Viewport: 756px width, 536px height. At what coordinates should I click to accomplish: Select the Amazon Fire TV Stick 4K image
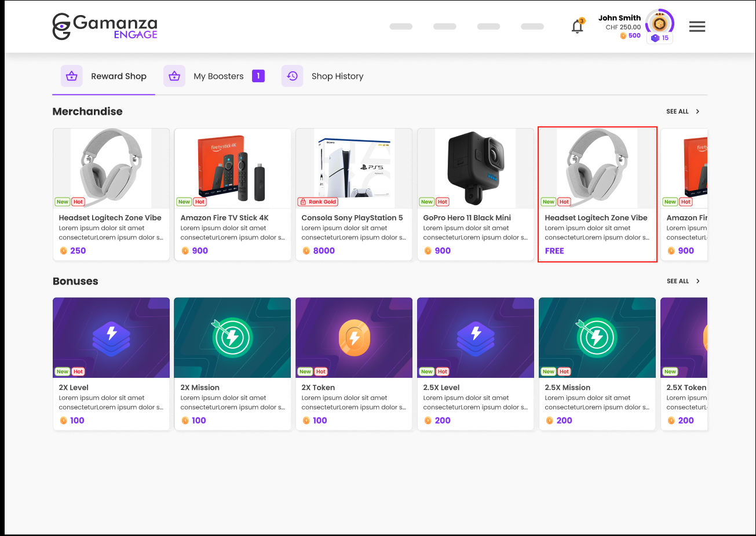[x=232, y=168]
